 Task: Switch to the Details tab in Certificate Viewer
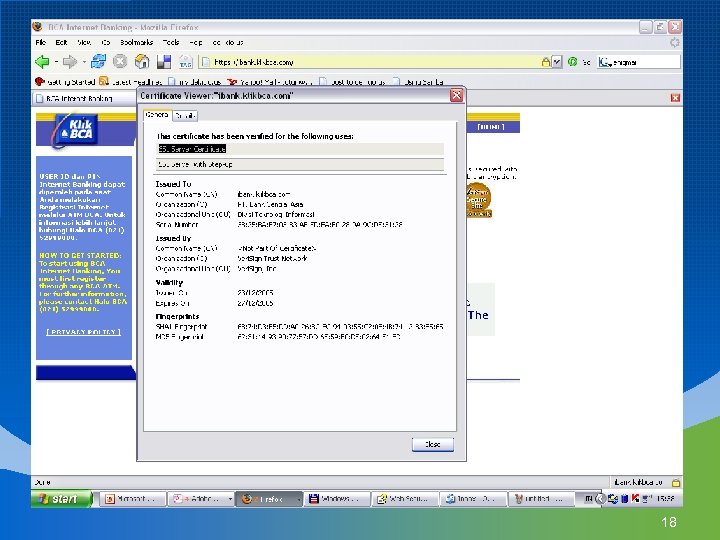[x=185, y=116]
